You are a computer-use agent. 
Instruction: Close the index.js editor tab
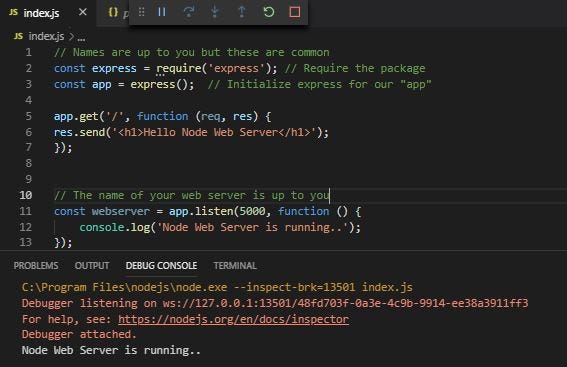pyautogui.click(x=82, y=12)
